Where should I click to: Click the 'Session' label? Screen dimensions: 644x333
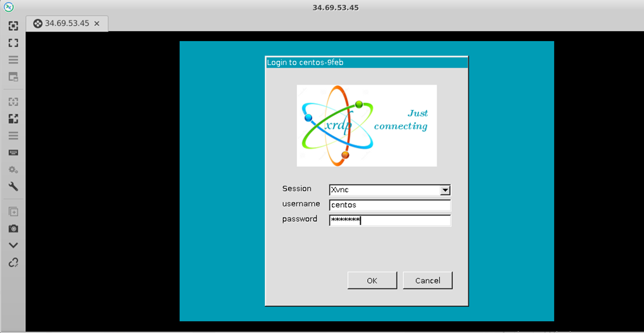pos(296,189)
